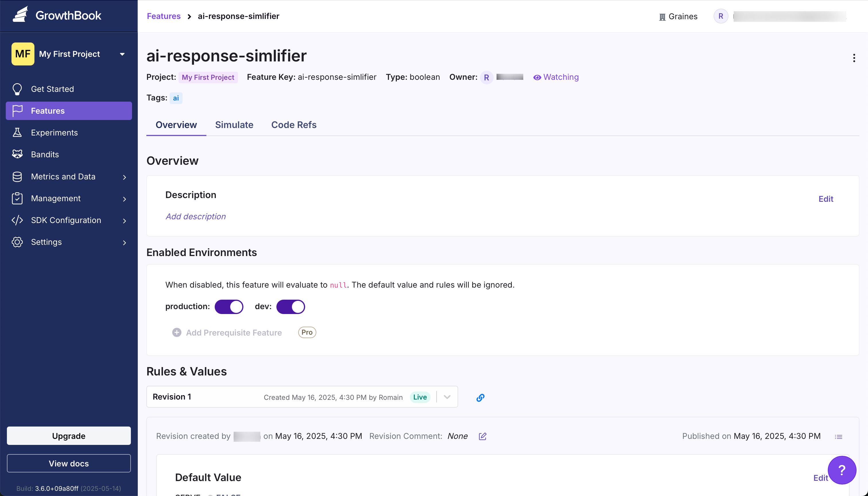Click the Bandits raccoon icon
This screenshot has width=868, height=496.
pyautogui.click(x=17, y=154)
